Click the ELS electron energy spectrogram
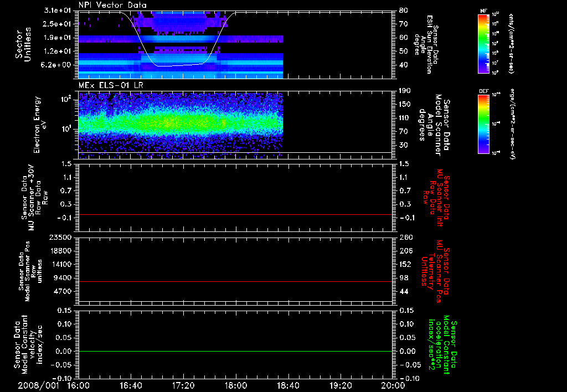This screenshot has width=567, height=392. click(x=181, y=125)
